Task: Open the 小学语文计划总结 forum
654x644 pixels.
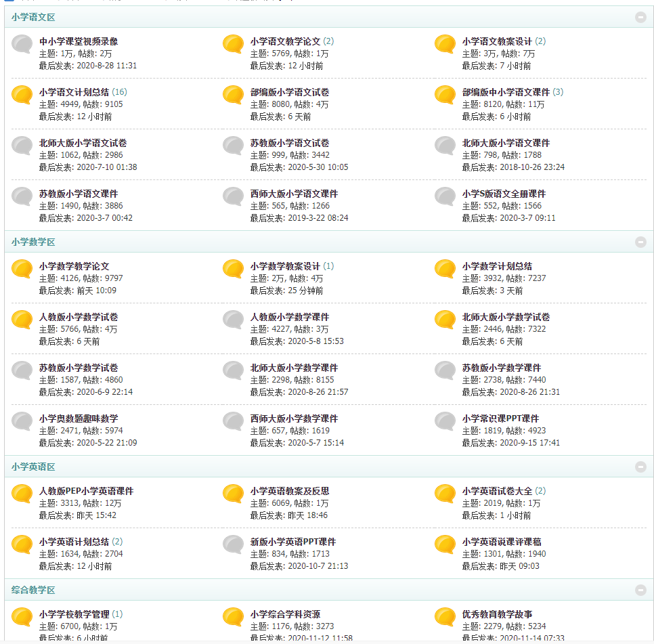Action: tap(74, 92)
